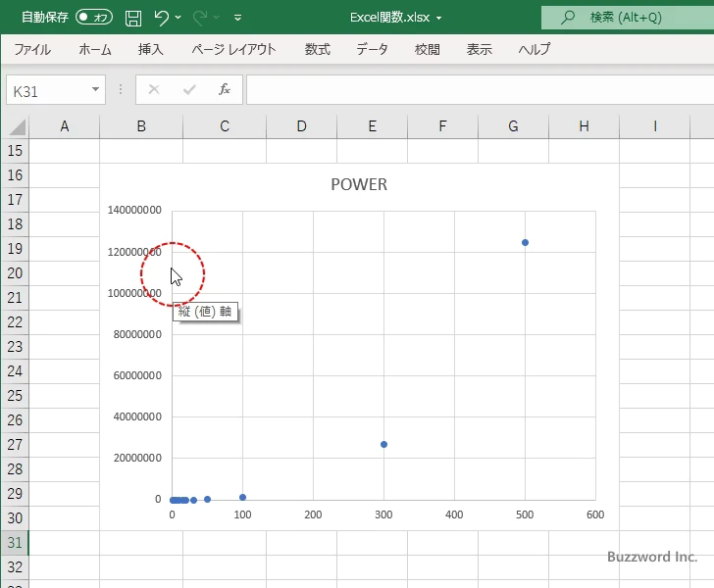Viewport: 714px width, 588px height.
Task: Open the ページ レイアウト tab
Action: [233, 49]
